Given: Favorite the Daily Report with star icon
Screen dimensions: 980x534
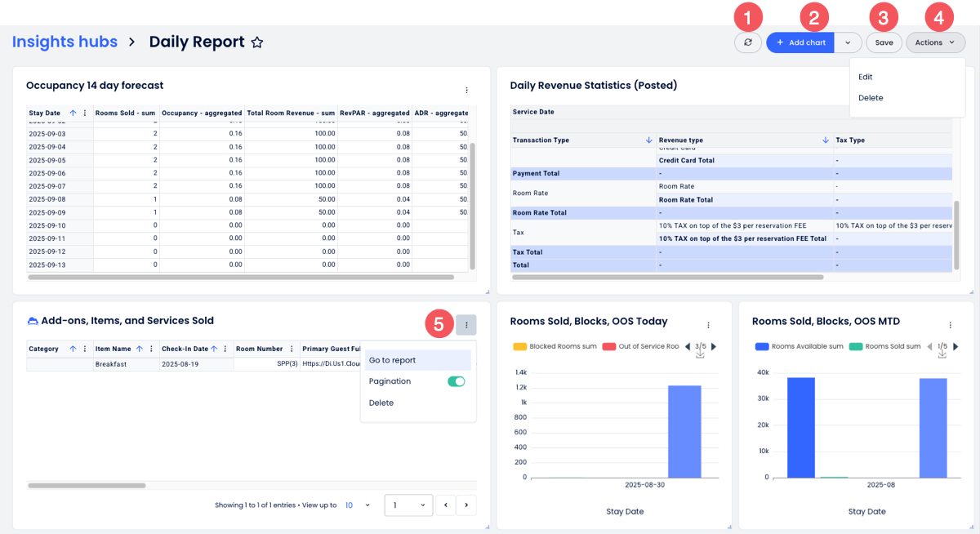Looking at the screenshot, I should (257, 42).
